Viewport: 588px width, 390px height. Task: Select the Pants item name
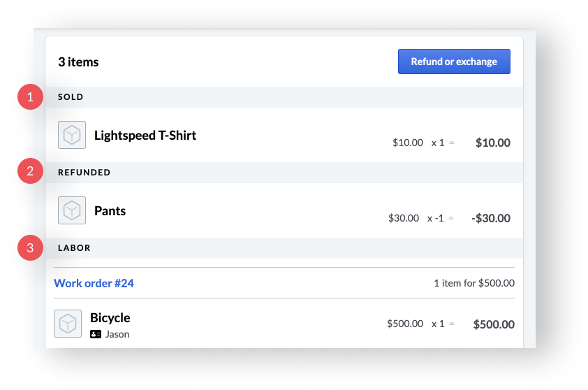110,211
